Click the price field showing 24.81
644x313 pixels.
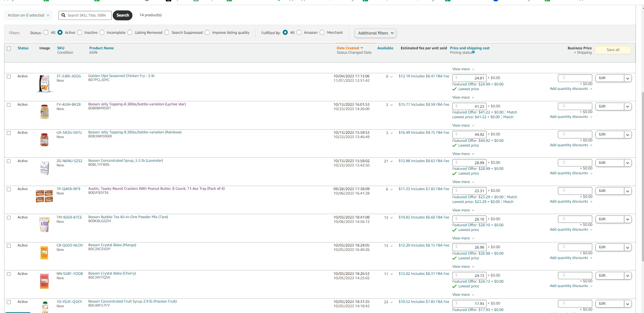(469, 78)
